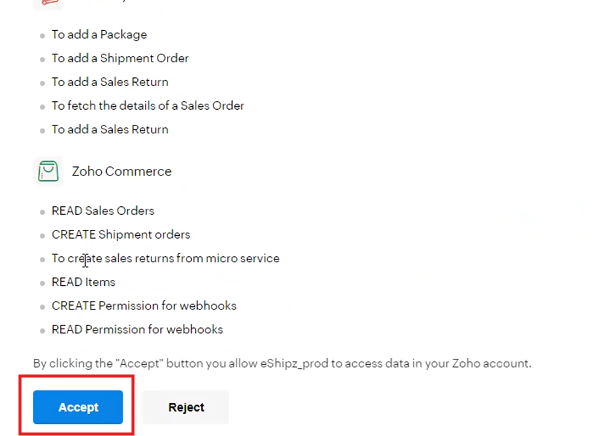The image size is (598, 436).
Task: Click the 'CREATE Shipment orders' permission
Action: pos(121,235)
